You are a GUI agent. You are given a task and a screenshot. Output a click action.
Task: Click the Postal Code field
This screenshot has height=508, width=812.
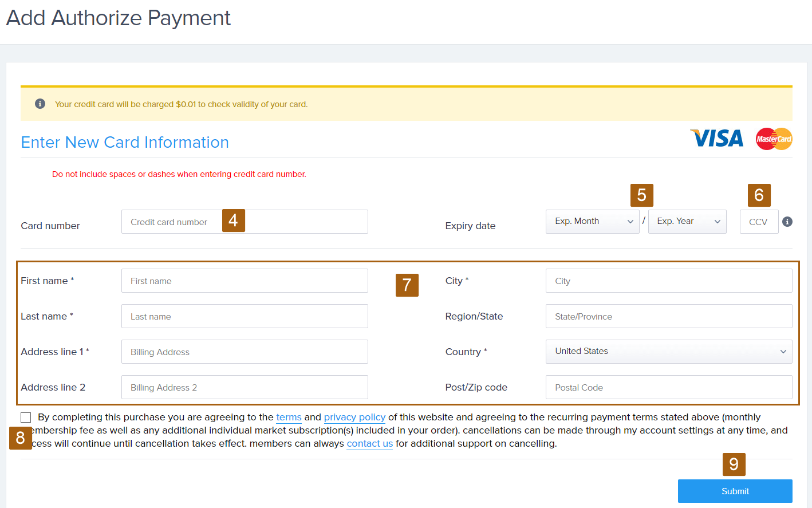[668, 388]
